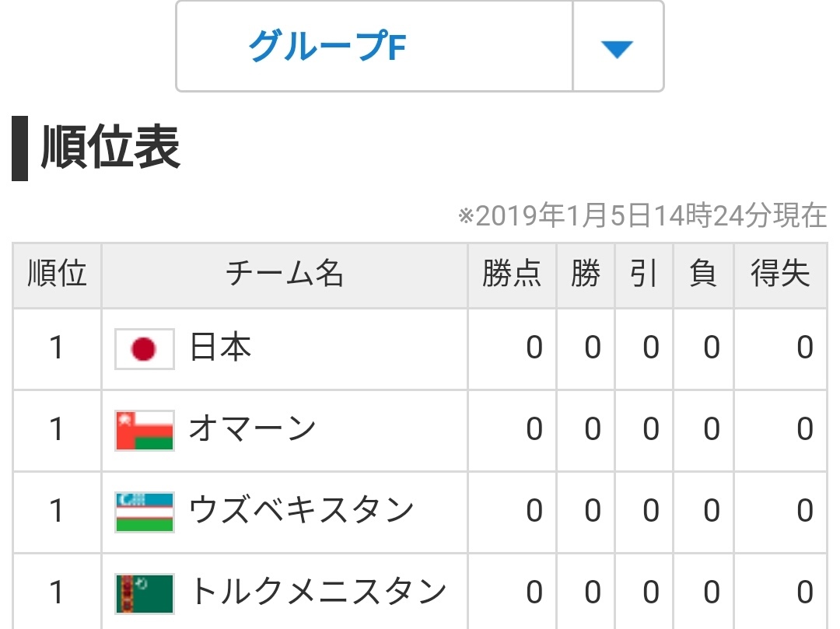The width and height of the screenshot is (840, 629).
Task: Click the 引 column header
Action: tap(644, 274)
